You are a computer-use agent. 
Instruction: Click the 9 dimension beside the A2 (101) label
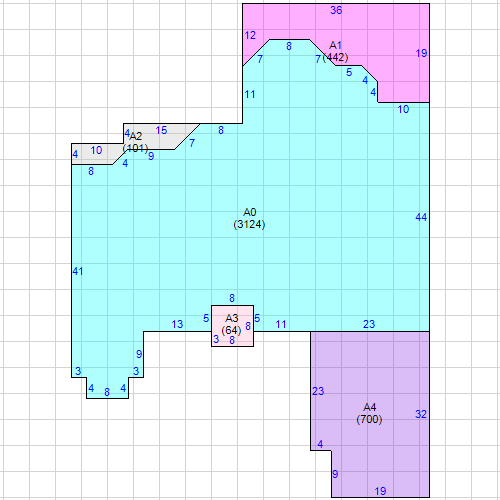click(151, 156)
